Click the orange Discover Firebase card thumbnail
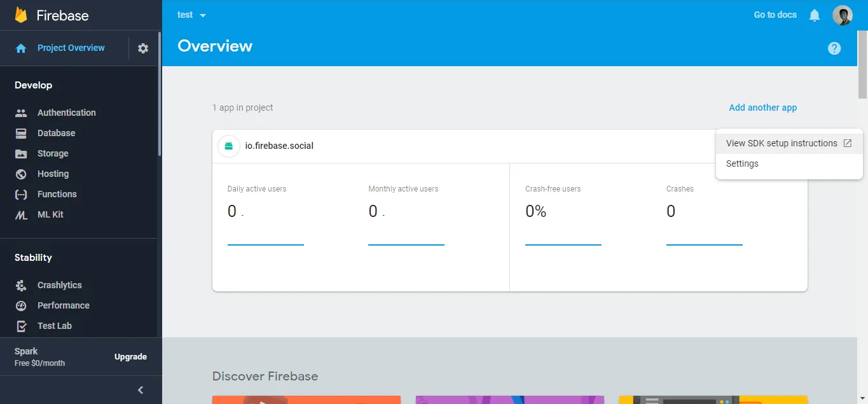This screenshot has width=868, height=404. [307, 400]
